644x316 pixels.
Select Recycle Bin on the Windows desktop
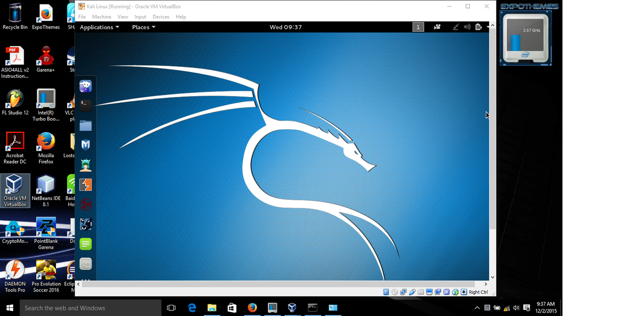(x=15, y=17)
